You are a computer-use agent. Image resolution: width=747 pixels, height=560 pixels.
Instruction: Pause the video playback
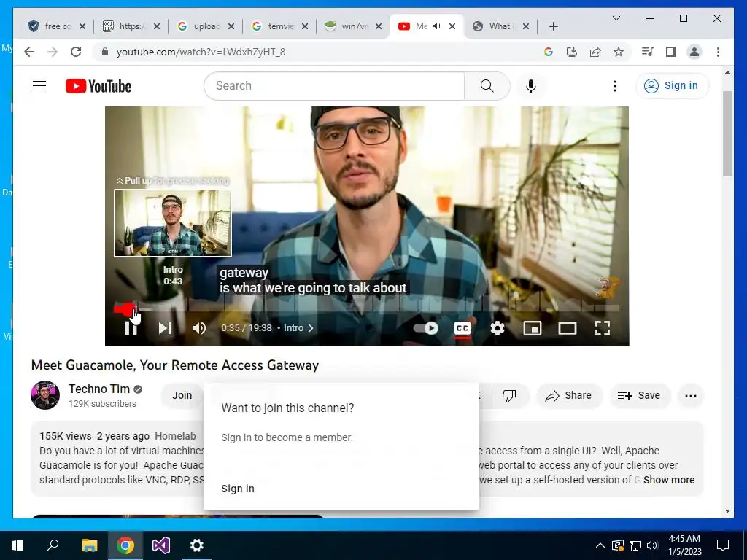point(131,328)
